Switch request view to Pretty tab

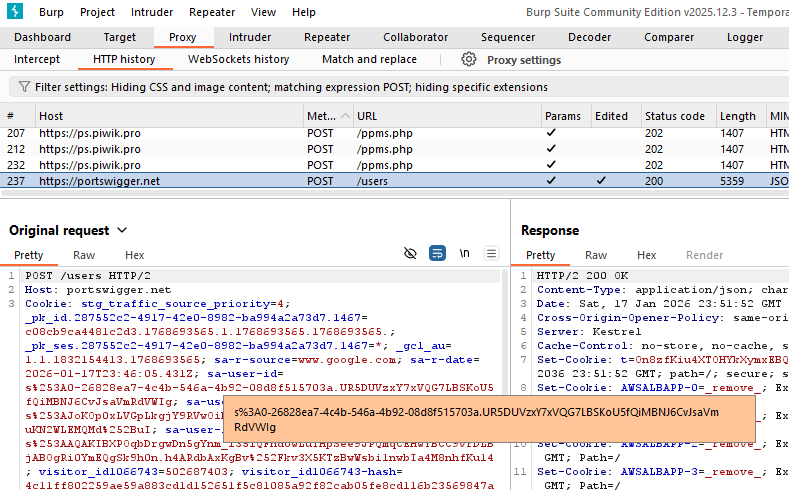[29, 255]
